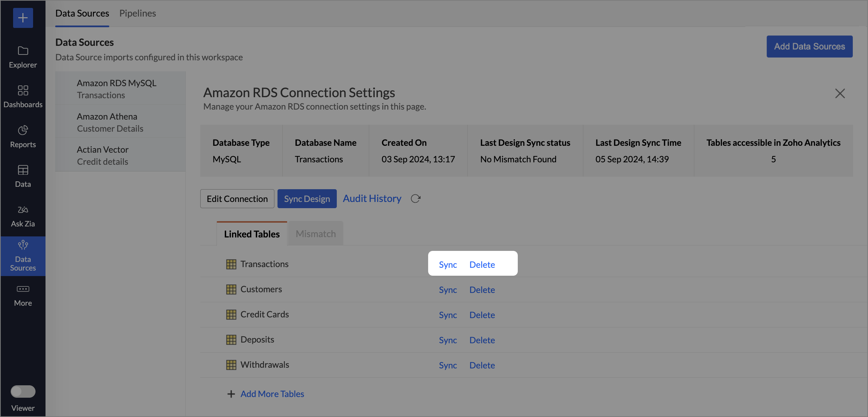The width and height of the screenshot is (868, 417).
Task: Toggle the Viewer mode switch
Action: pyautogui.click(x=23, y=391)
